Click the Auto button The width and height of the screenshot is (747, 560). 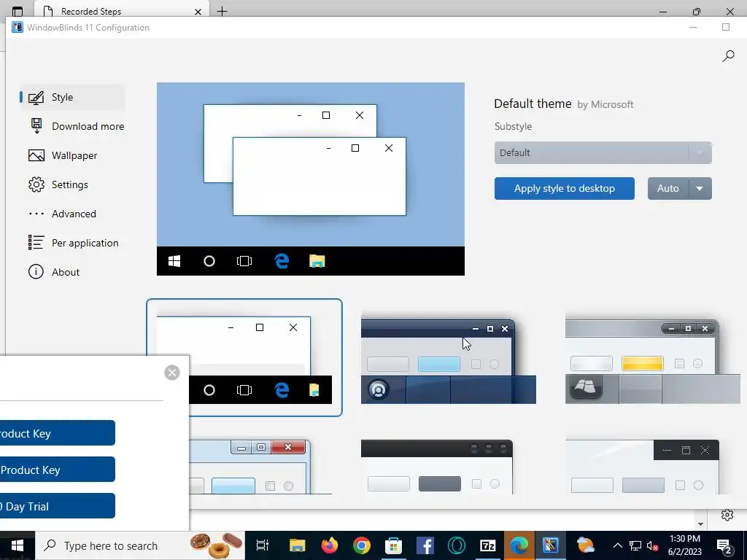point(668,189)
